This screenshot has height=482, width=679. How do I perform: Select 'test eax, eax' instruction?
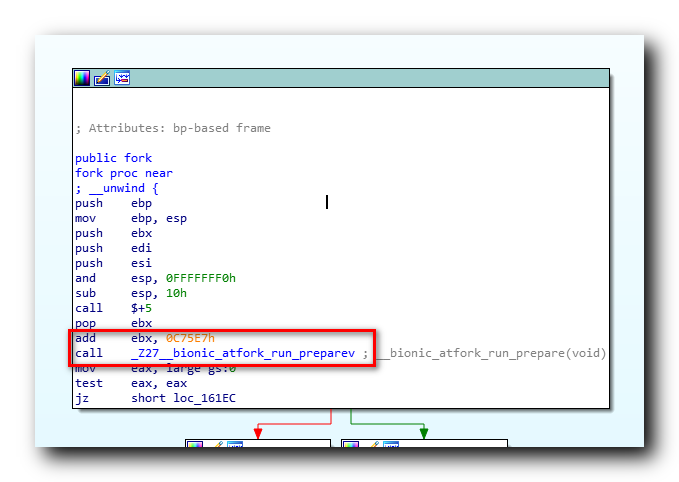[131, 383]
